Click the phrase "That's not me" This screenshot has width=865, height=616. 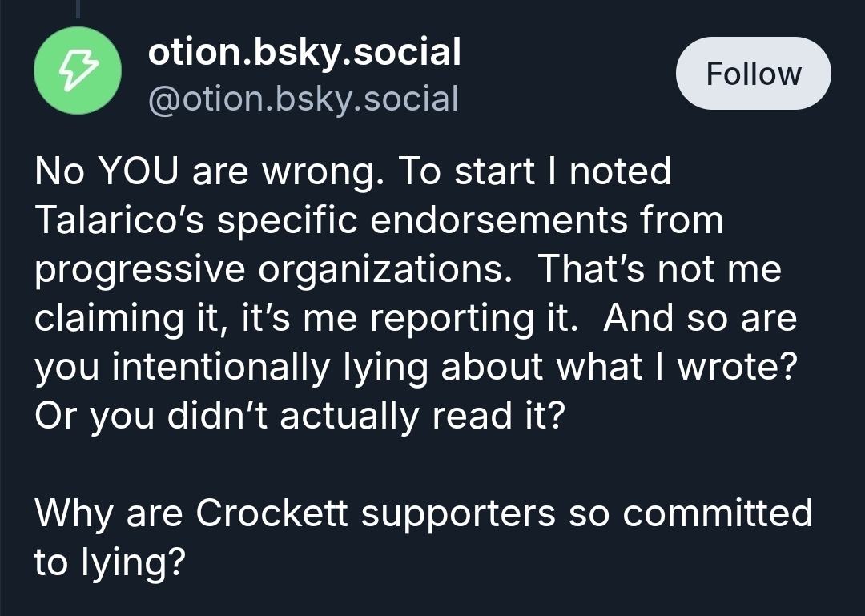pyautogui.click(x=658, y=269)
